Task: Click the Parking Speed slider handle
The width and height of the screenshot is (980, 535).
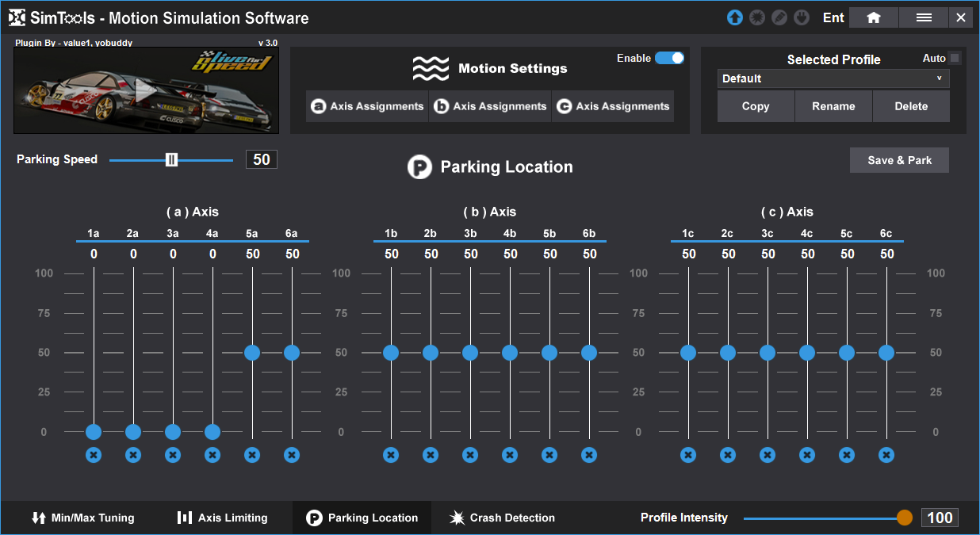Action: point(171,159)
